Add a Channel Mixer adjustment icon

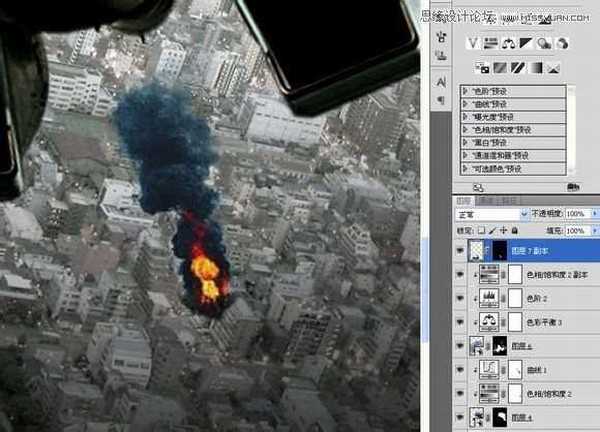[561, 43]
